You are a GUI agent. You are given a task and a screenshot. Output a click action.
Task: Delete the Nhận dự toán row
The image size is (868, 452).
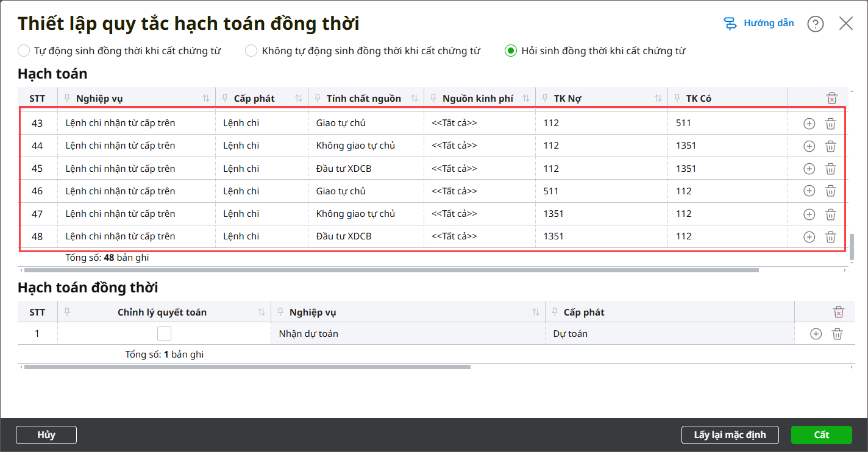[838, 334]
